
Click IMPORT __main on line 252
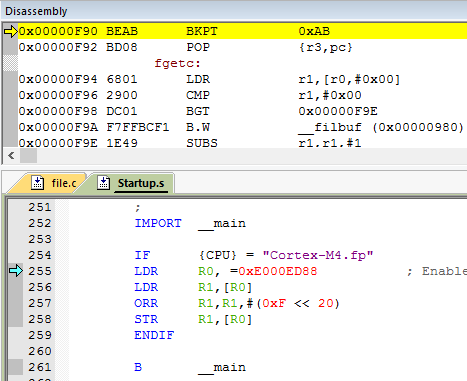pyautogui.click(x=190, y=223)
